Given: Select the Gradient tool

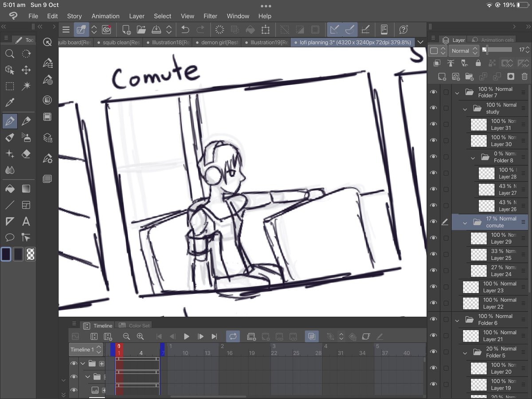Looking at the screenshot, I should click(26, 189).
